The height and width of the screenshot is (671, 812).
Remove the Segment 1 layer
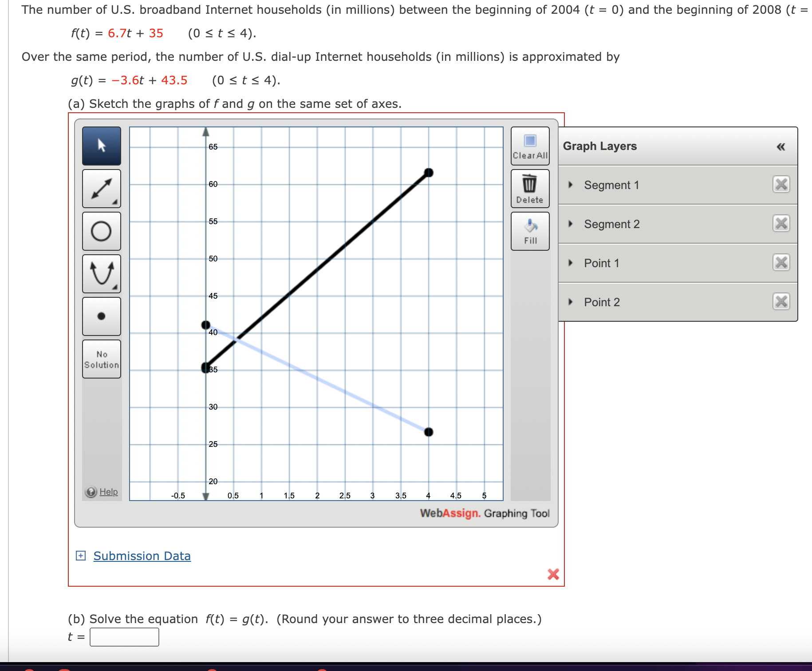tap(781, 184)
